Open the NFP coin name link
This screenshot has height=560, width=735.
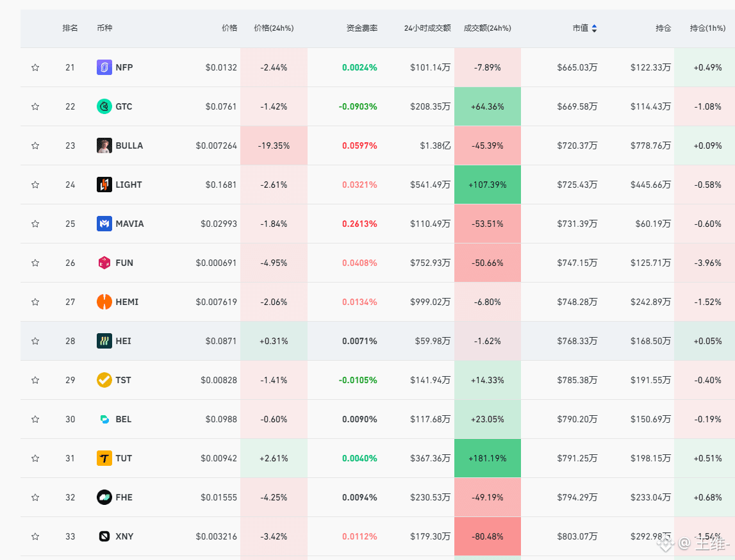pyautogui.click(x=124, y=67)
